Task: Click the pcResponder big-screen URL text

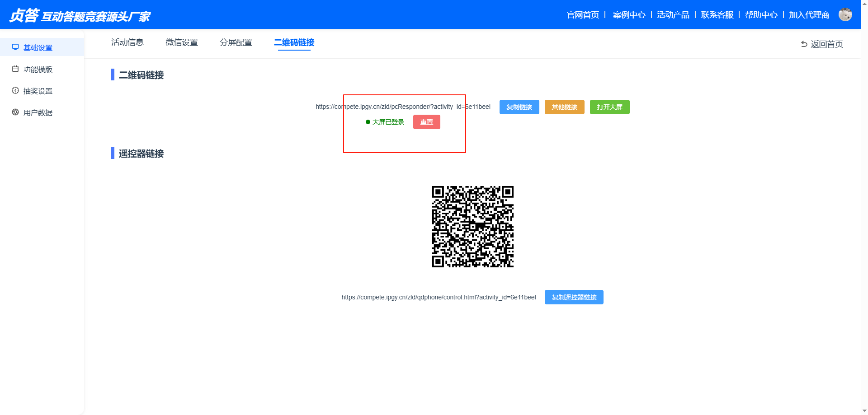Action: 403,107
